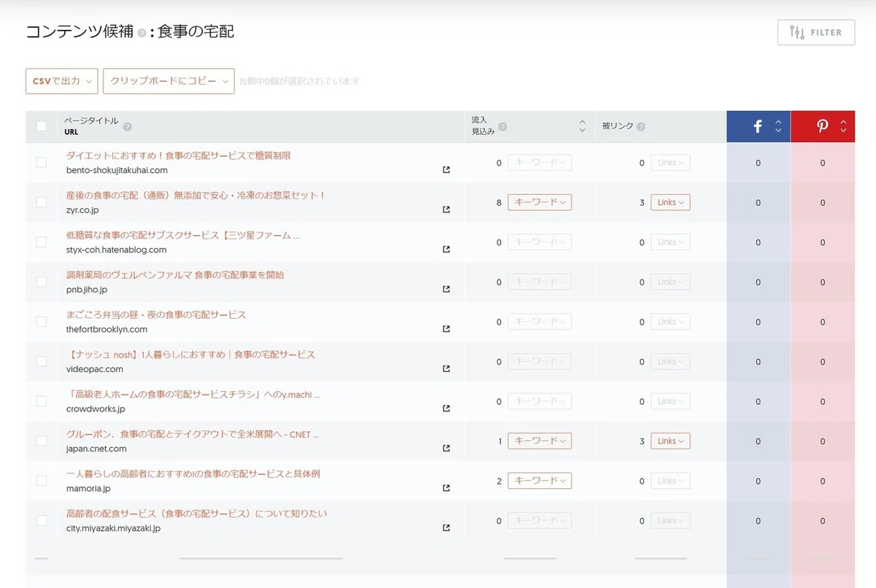Click 流入見込み value 8 in zyr.co.jp row
The width and height of the screenshot is (876, 588).
[x=499, y=203]
